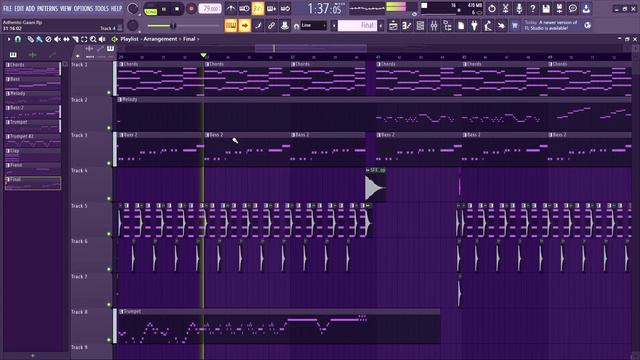
Task: Open the FILE menu
Action: (x=7, y=9)
